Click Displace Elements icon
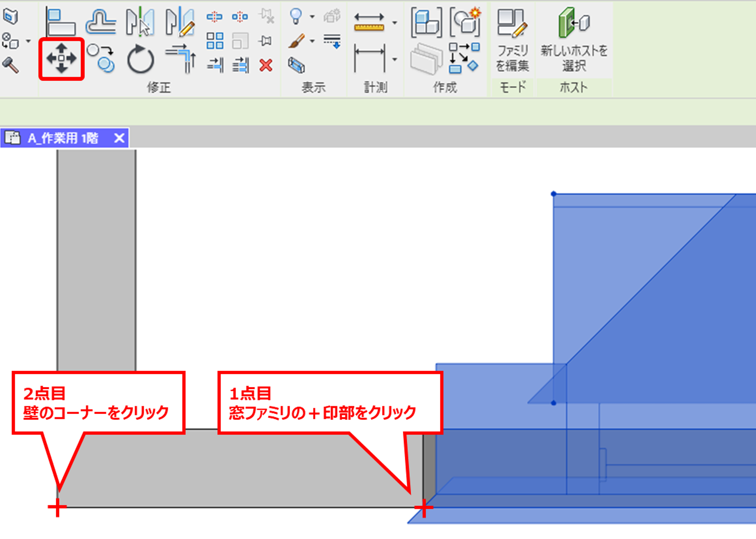 point(332,16)
